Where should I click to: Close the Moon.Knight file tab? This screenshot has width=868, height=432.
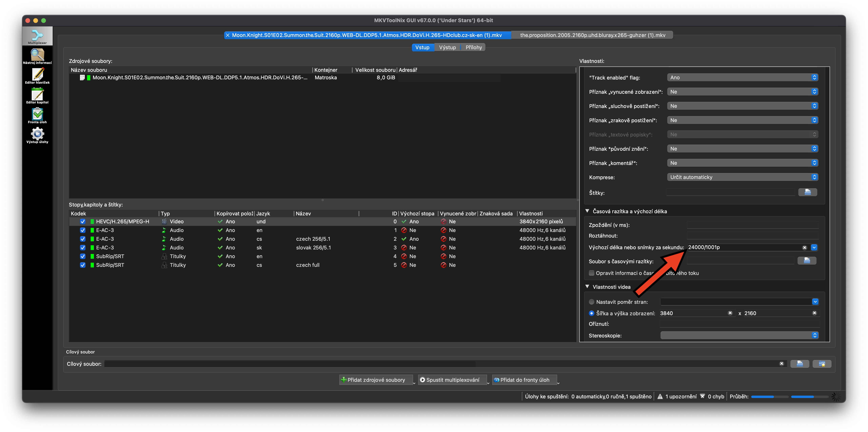click(228, 35)
